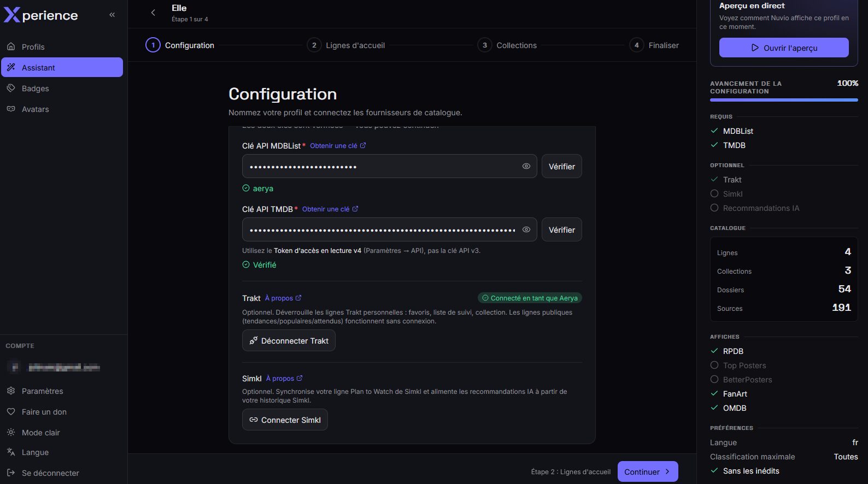Open Paramètres from the account menu
This screenshot has width=868, height=484.
pyautogui.click(x=62, y=391)
